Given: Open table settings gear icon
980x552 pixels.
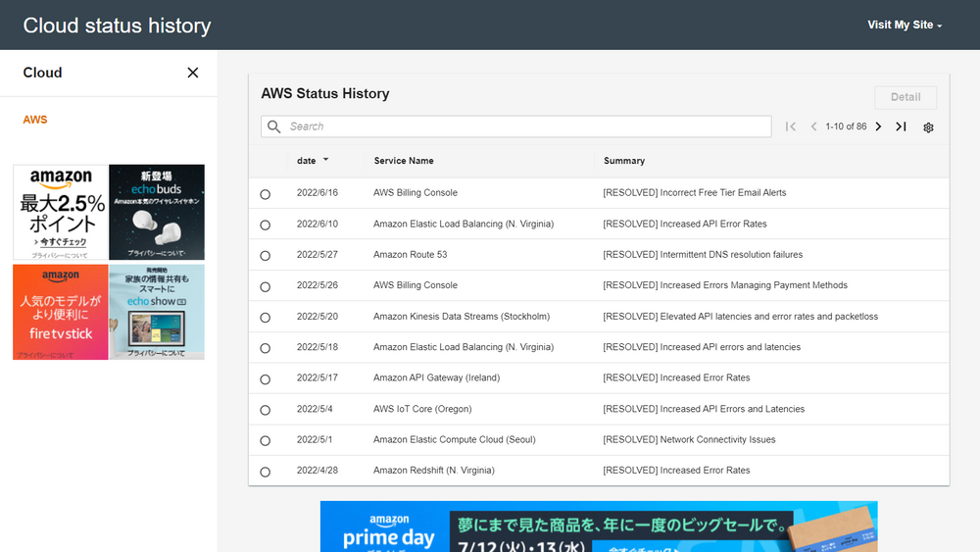Looking at the screenshot, I should click(928, 127).
